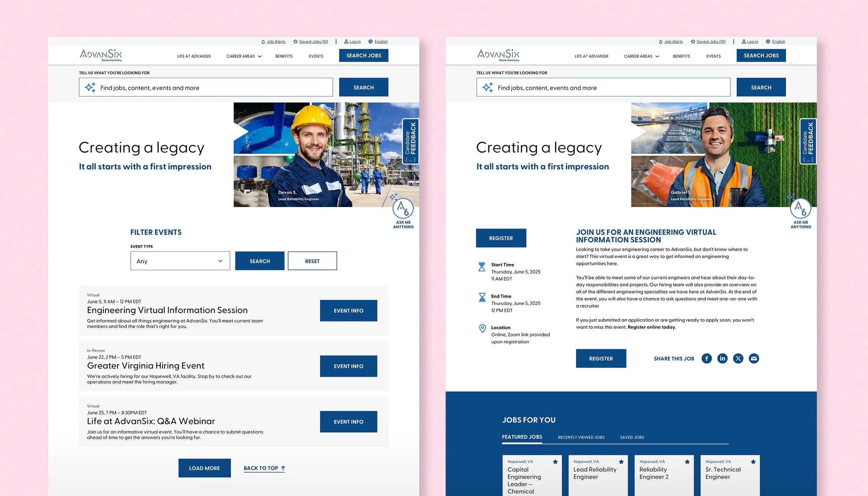Expand Career Areas menu on the left page
The height and width of the screenshot is (496, 868).
tap(244, 56)
